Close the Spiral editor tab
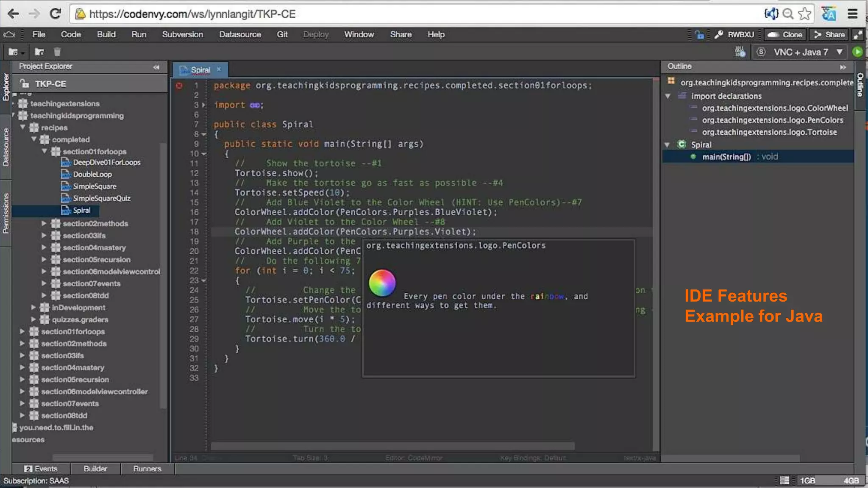 tap(219, 69)
